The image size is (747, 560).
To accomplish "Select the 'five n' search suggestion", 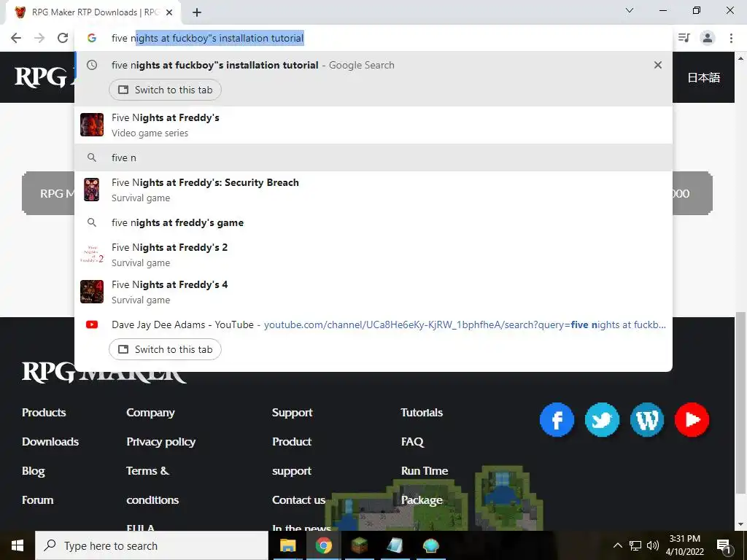I will coord(373,157).
